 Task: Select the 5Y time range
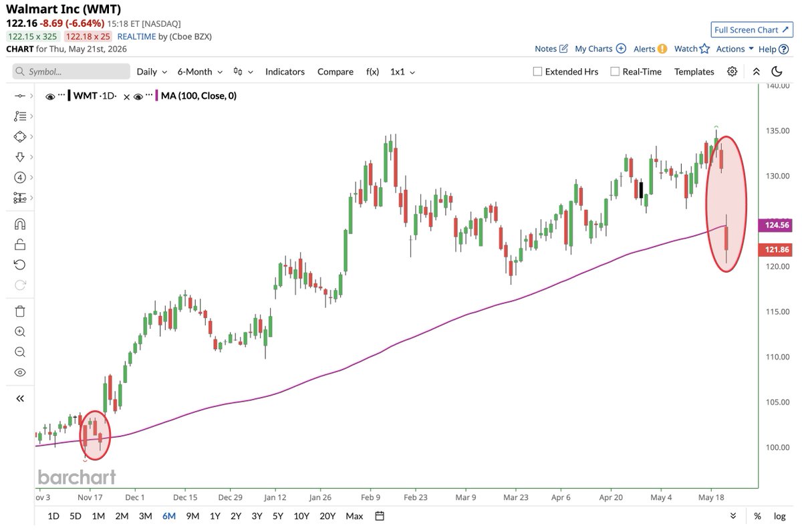278,516
